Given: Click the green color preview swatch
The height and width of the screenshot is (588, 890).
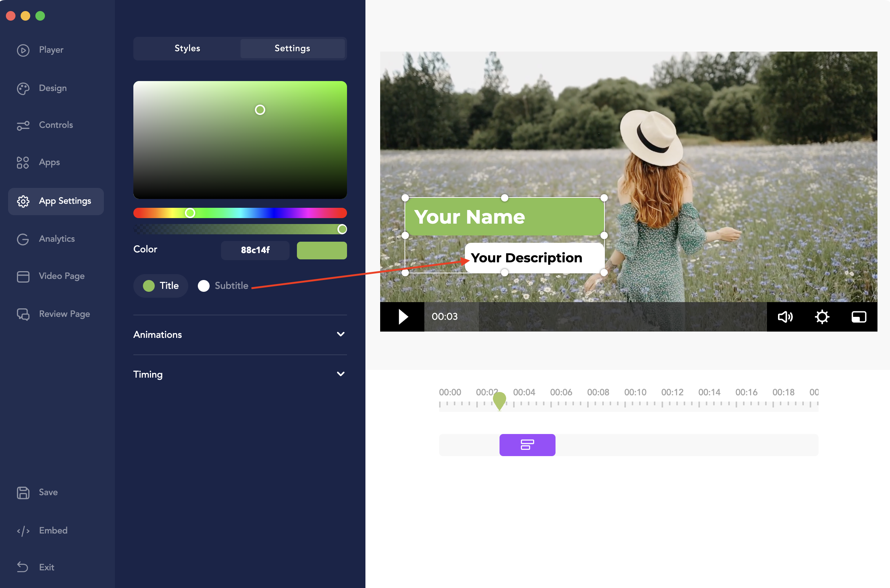Looking at the screenshot, I should (x=322, y=251).
